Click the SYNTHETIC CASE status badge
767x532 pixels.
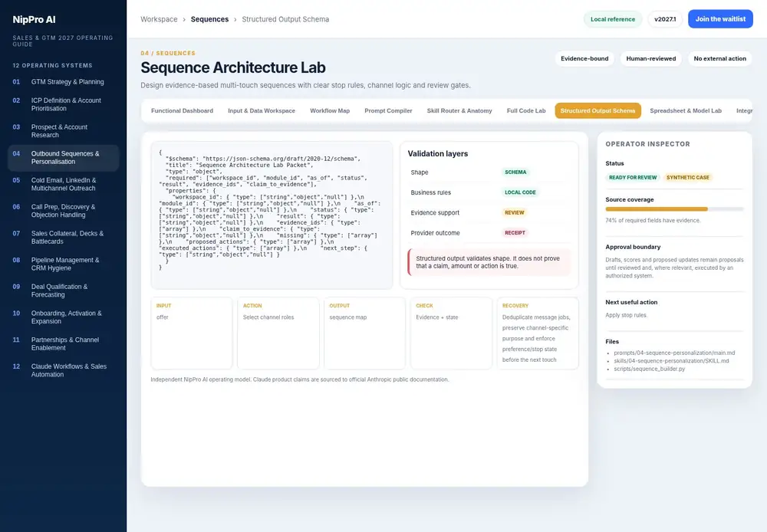687,178
